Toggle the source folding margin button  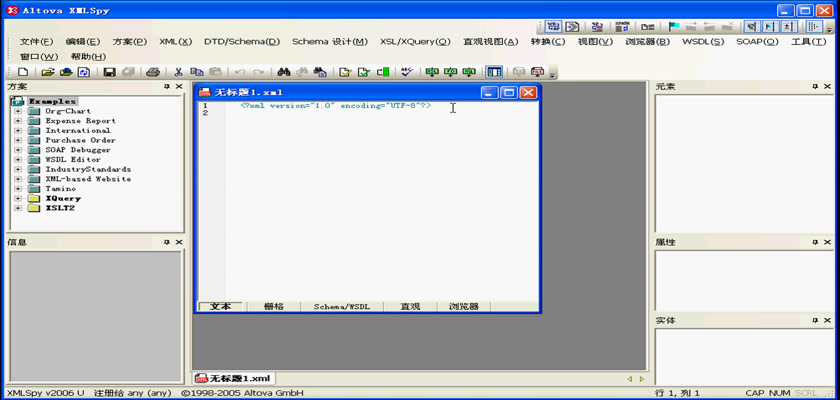[x=788, y=26]
